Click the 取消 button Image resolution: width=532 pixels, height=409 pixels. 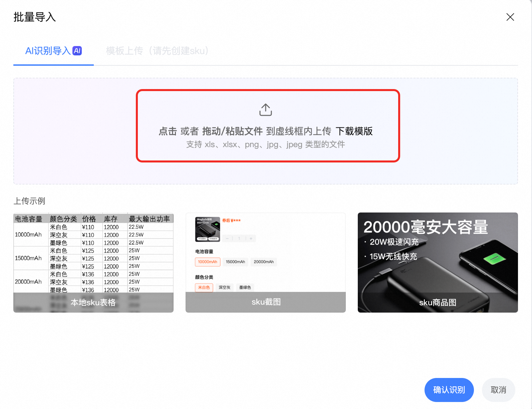pyautogui.click(x=499, y=390)
